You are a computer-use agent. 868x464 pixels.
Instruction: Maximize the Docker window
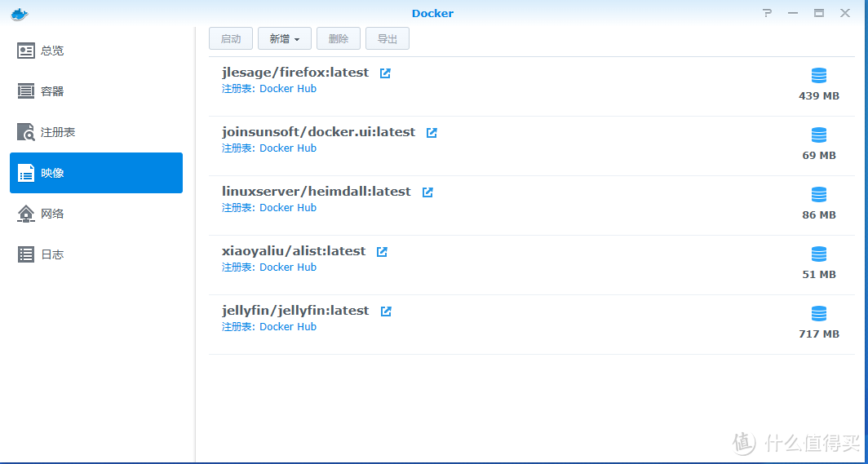(x=819, y=13)
